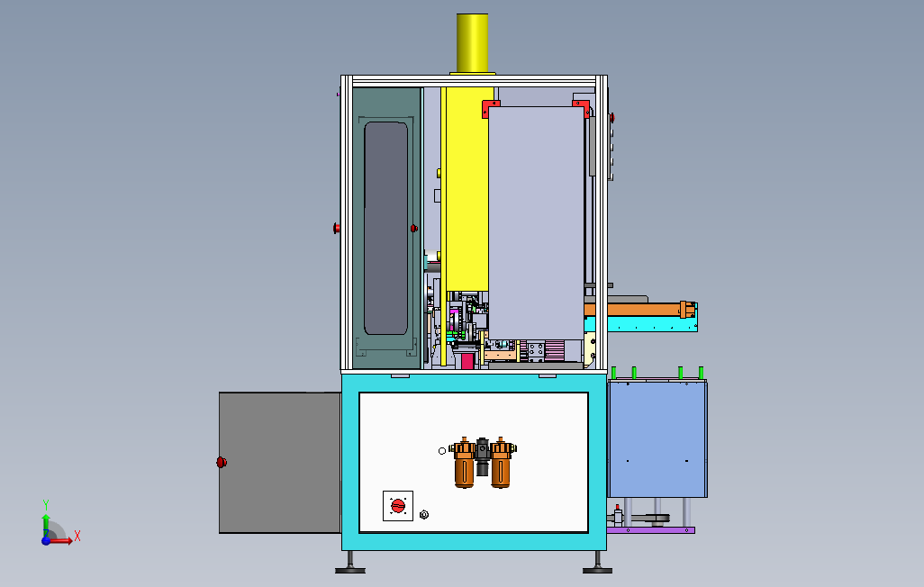This screenshot has height=587, width=924.
Task: Click the dark glass window of green door
Action: [x=386, y=228]
